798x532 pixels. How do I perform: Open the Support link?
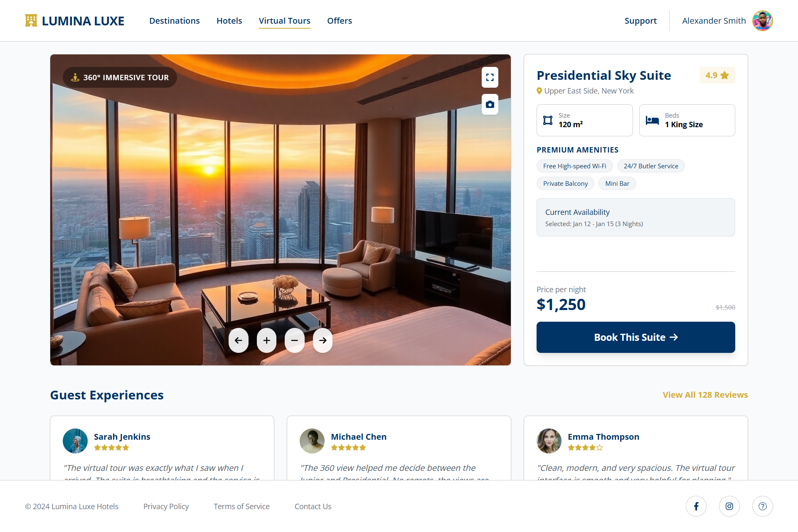[x=640, y=21]
